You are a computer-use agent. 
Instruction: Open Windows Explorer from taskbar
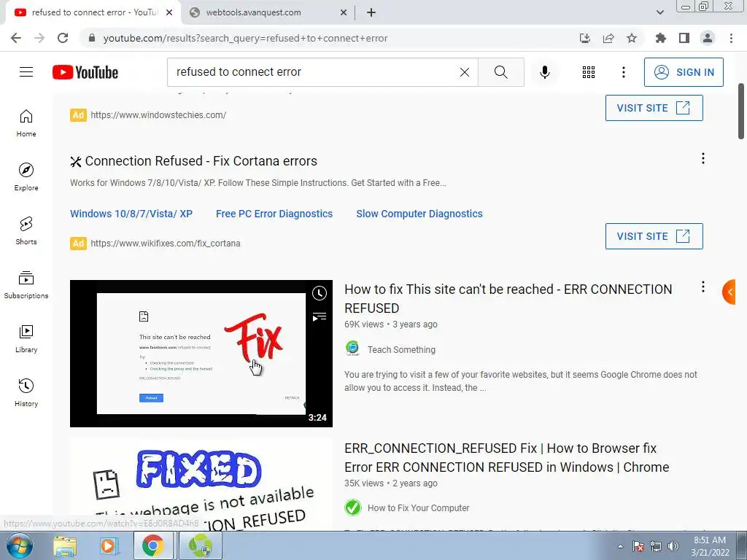point(65,546)
